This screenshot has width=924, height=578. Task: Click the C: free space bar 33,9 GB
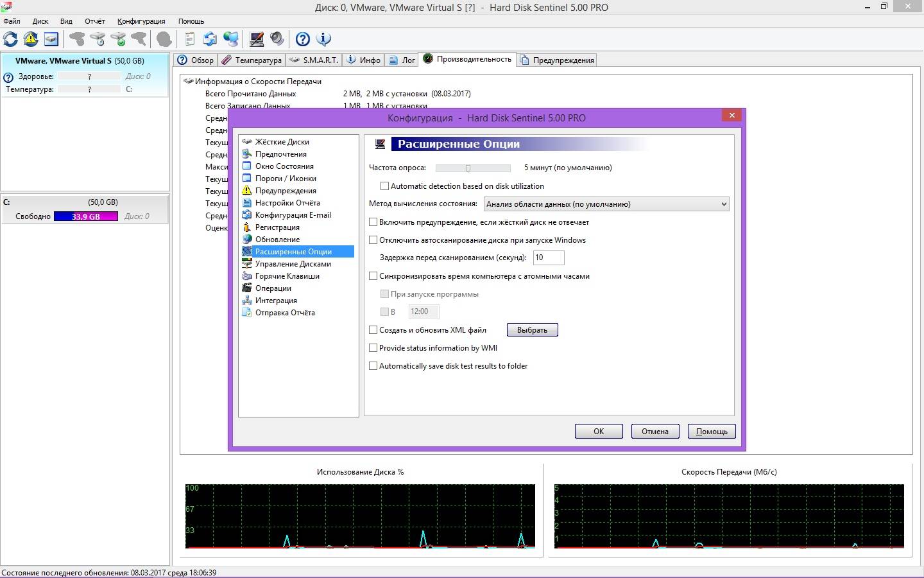[x=86, y=216]
